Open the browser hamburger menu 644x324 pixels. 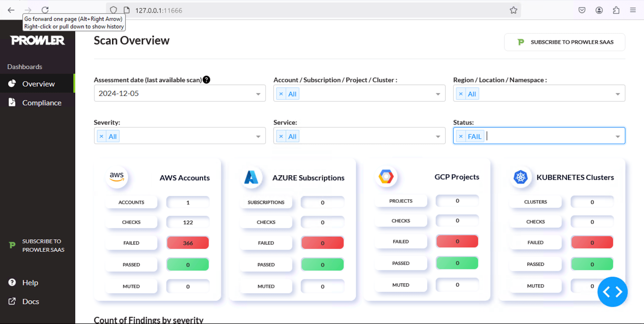pyautogui.click(x=633, y=10)
